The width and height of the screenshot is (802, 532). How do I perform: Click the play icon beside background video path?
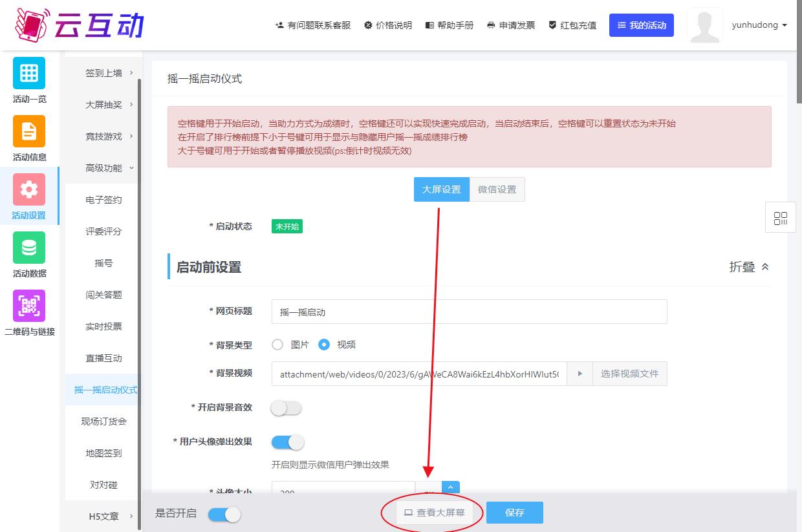tap(580, 374)
